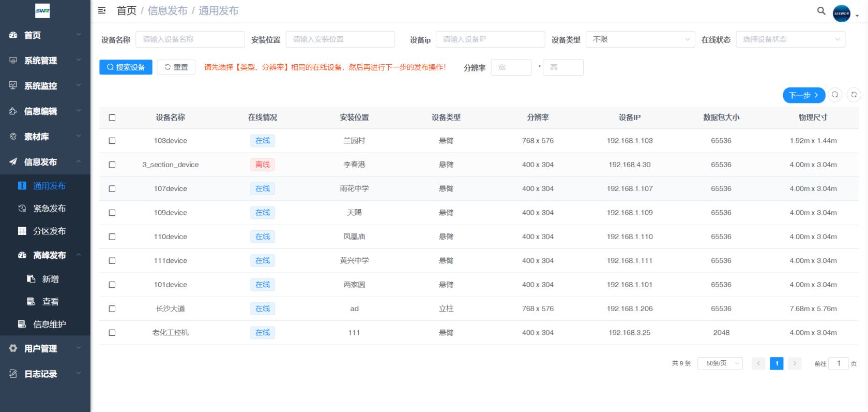Toggle the select-all checkbox in table header
Screen dimensions: 868x412
112,118
